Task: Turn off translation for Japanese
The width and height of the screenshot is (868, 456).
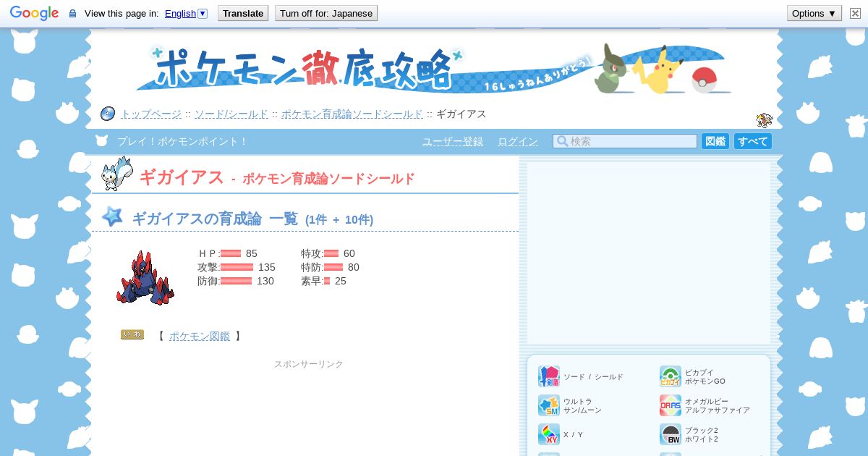Action: pyautogui.click(x=326, y=13)
